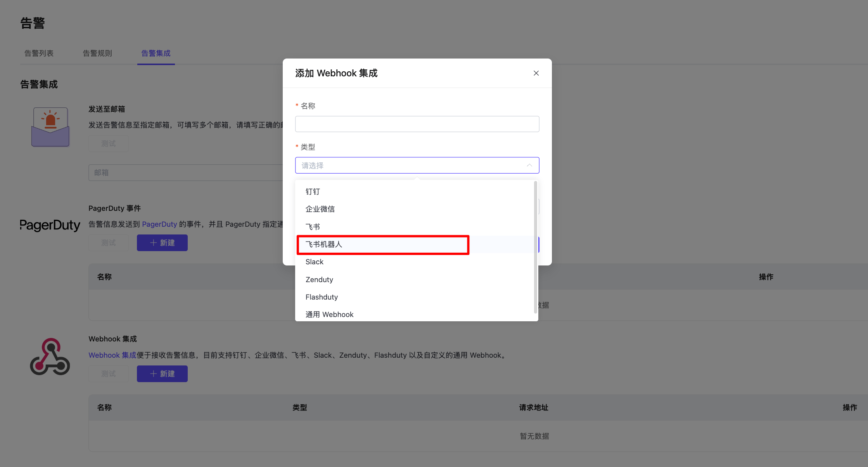Click the Webhook 集成 section title
868x467 pixels.
click(x=112, y=339)
